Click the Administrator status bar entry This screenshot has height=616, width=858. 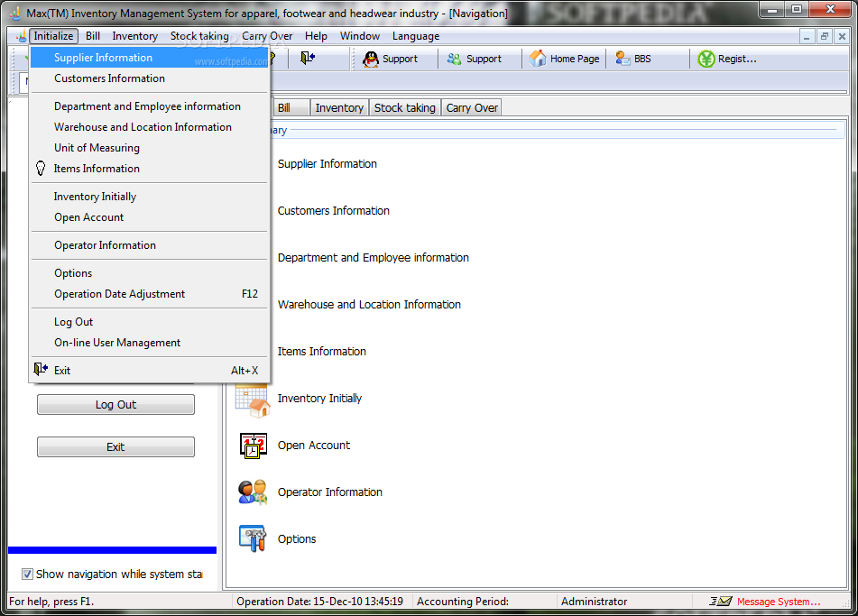594,602
